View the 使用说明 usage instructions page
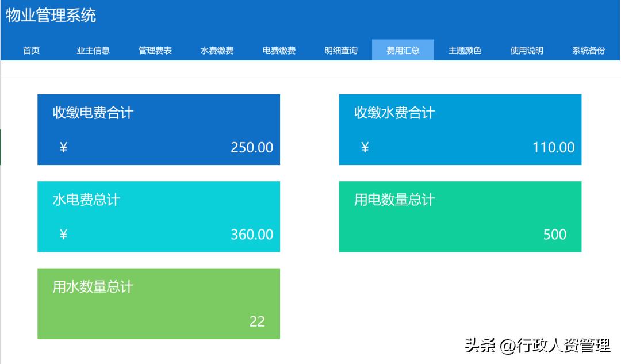621x364 pixels. pos(527,50)
